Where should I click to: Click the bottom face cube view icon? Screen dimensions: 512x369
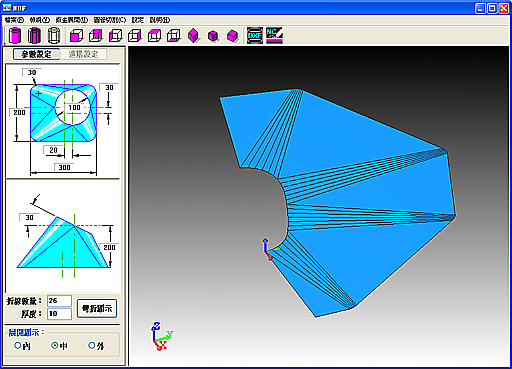pos(174,35)
